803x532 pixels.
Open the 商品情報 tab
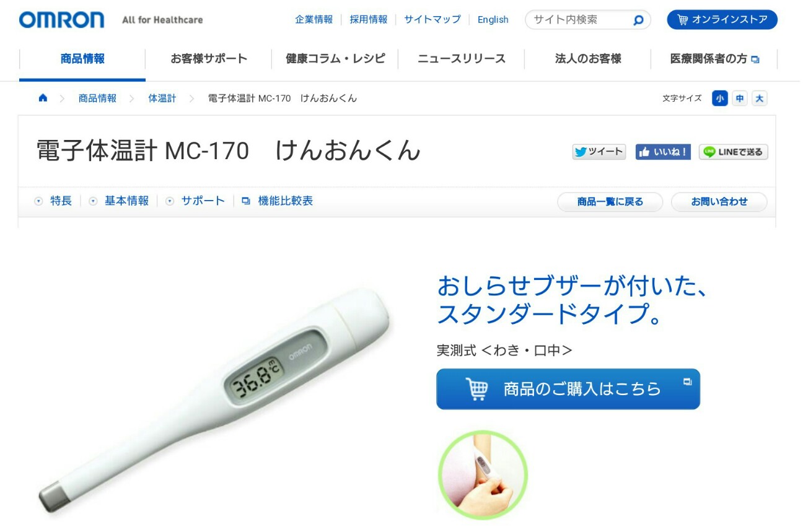82,59
